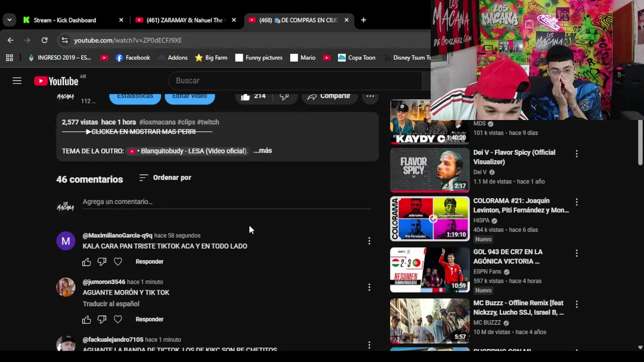
Task: Open a new browser tab
Action: (363, 20)
